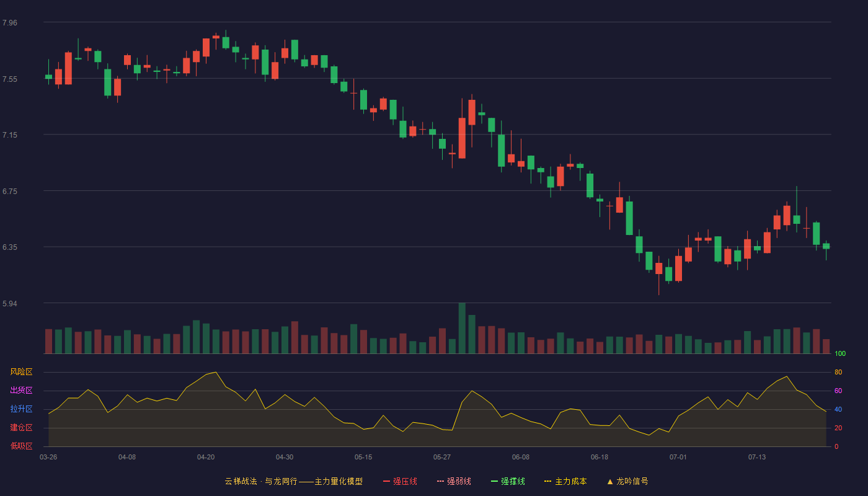
Task: Click the 06-18 date label
Action: click(x=600, y=458)
